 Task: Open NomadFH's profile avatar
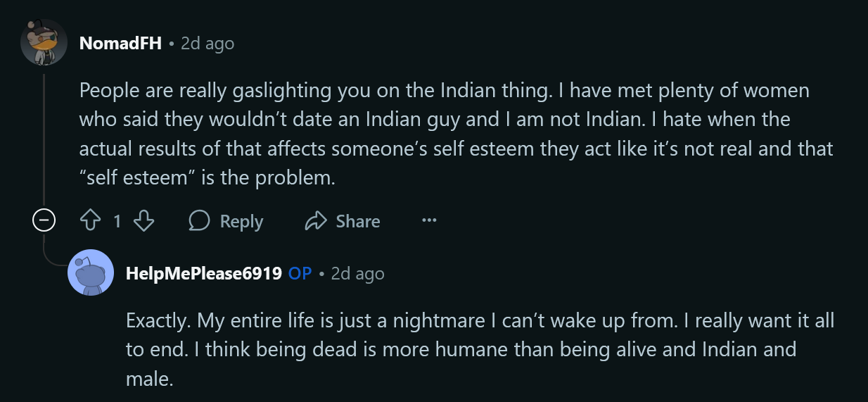pyautogui.click(x=44, y=42)
